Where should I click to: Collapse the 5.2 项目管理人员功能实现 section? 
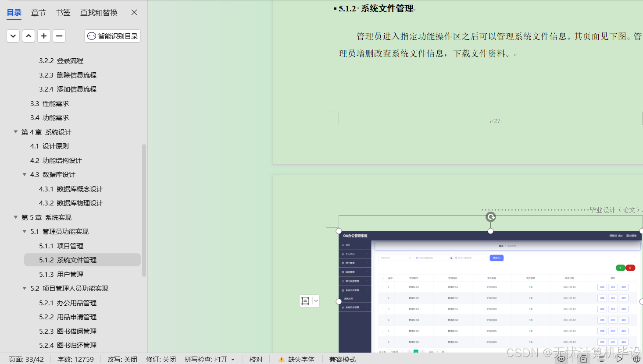coord(25,288)
